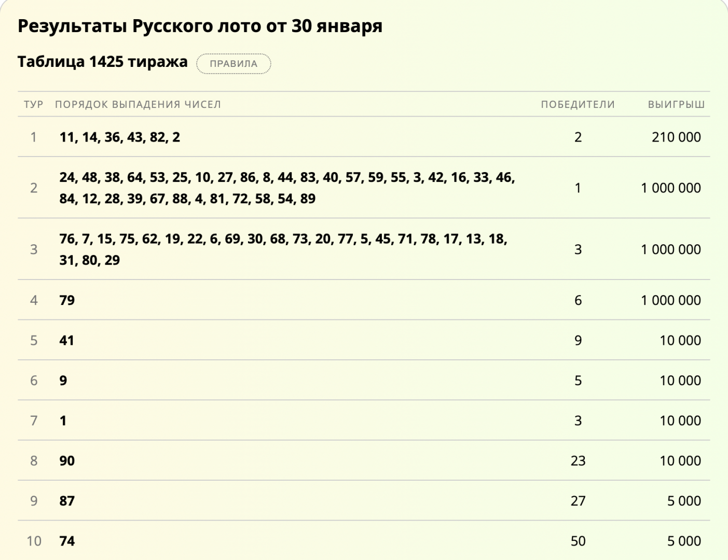This screenshot has height=560, width=728.
Task: Select round 3 numbers list starting with 76
Action: tap(283, 249)
